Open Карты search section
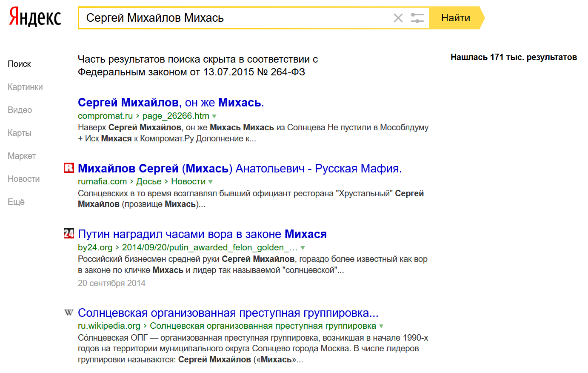 (x=20, y=133)
